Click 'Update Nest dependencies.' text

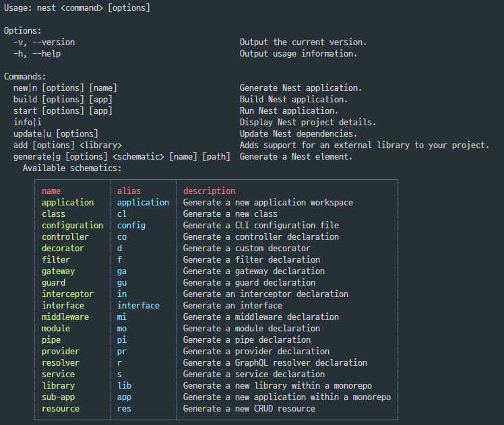pyautogui.click(x=298, y=134)
